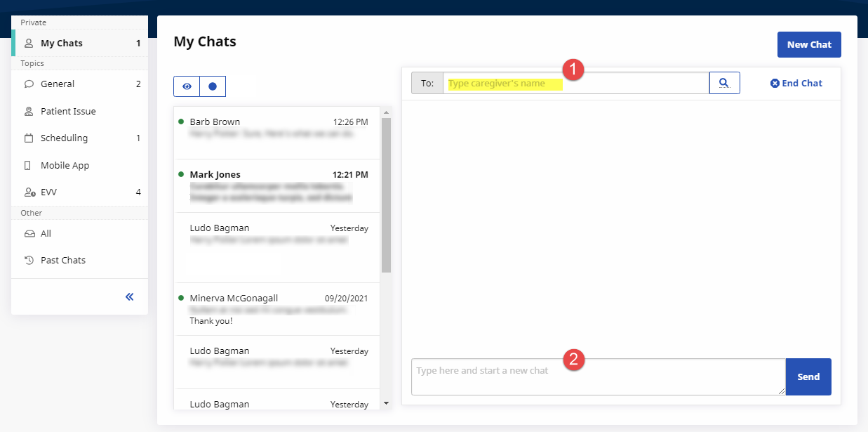868x432 pixels.
Task: Click the EVV person-clock icon
Action: click(29, 192)
